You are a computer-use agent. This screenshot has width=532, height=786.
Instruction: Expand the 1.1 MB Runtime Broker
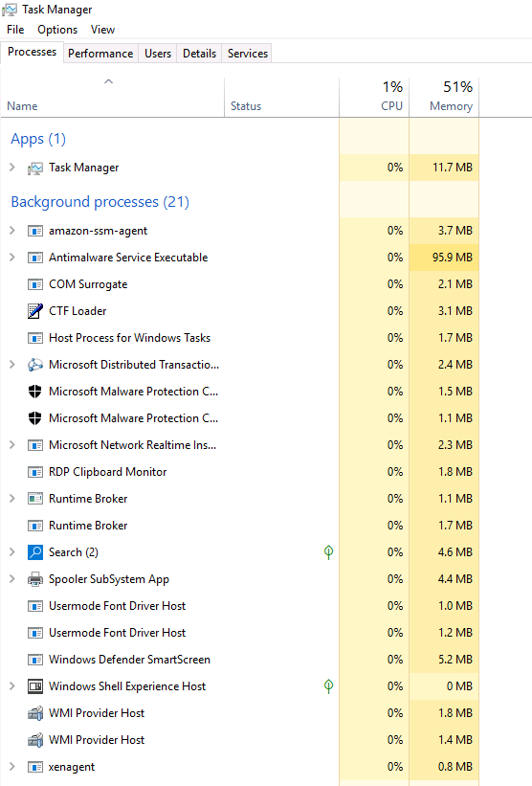[x=12, y=498]
